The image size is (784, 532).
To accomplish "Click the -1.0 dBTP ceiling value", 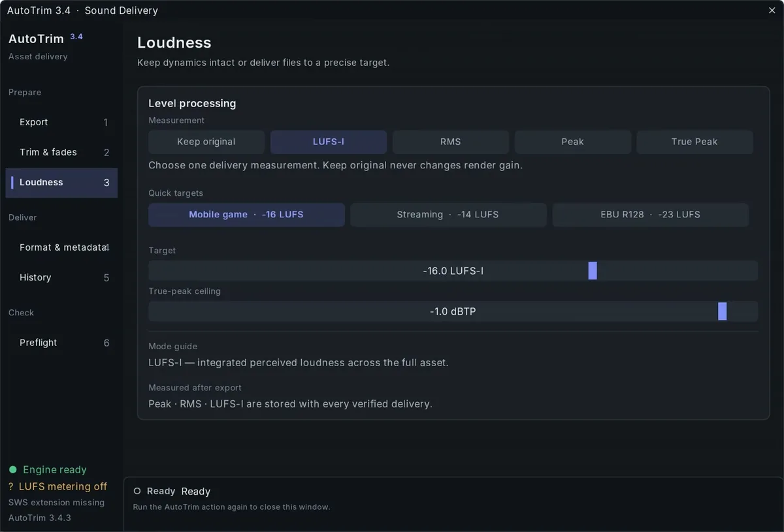I will [x=453, y=311].
